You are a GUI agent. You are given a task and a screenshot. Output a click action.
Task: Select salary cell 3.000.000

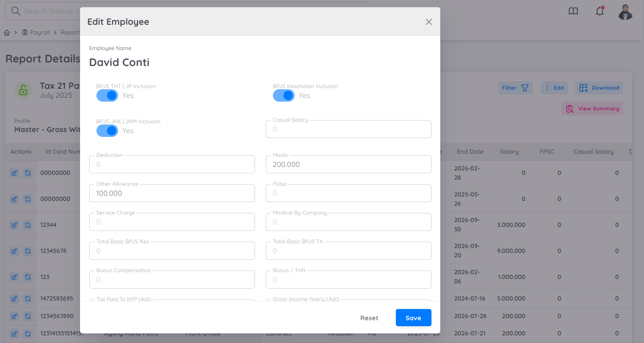pyautogui.click(x=511, y=225)
